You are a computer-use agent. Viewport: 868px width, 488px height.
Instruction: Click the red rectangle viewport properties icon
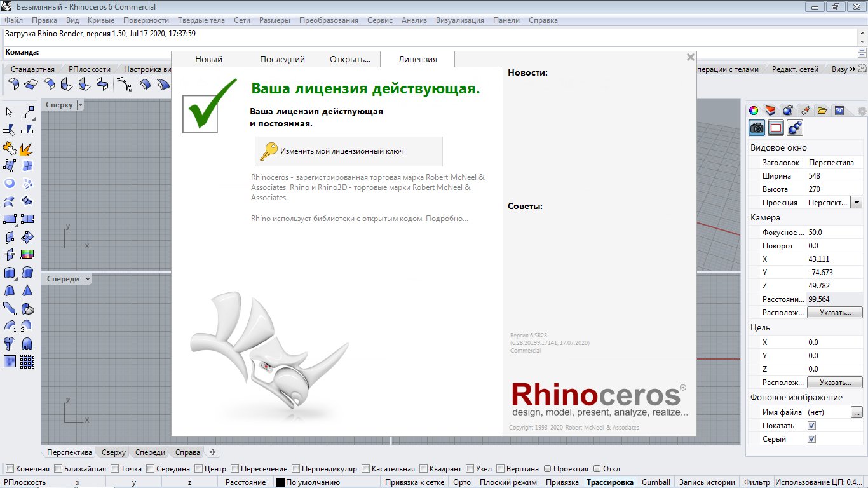tap(776, 128)
